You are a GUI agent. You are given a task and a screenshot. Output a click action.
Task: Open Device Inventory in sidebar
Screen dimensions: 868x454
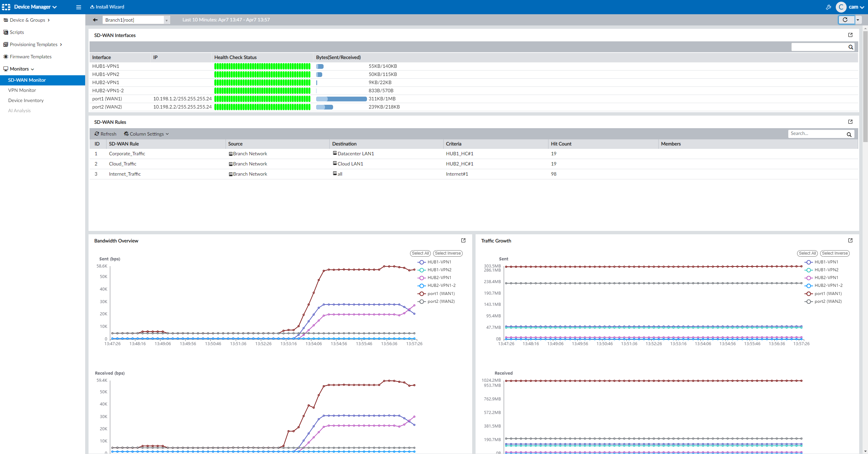(26, 100)
